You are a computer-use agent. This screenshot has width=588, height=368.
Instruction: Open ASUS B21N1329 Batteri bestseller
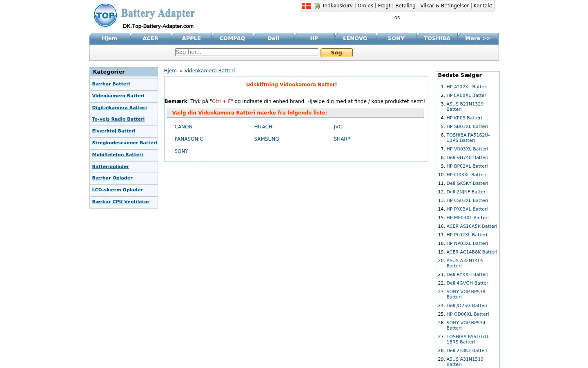click(465, 107)
